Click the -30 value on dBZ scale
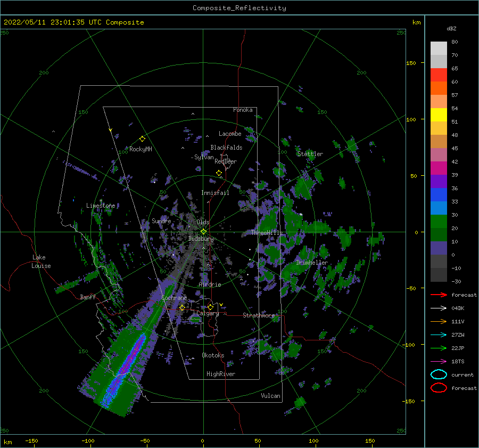Screen dimensions: 479x448 pyautogui.click(x=456, y=281)
